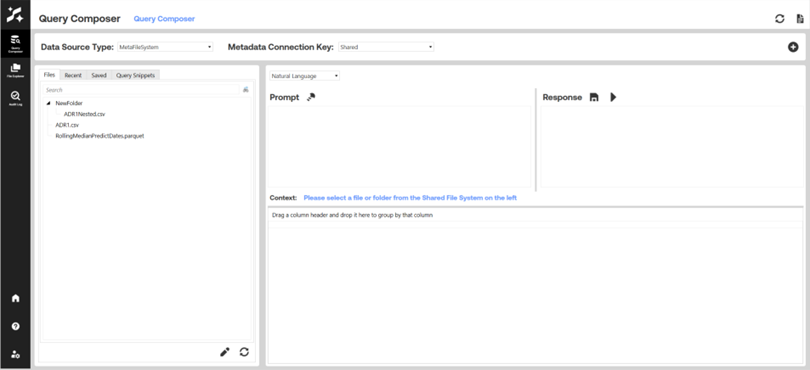Switch to the Saved tab
Viewport: 810px width, 370px height.
pos(99,75)
